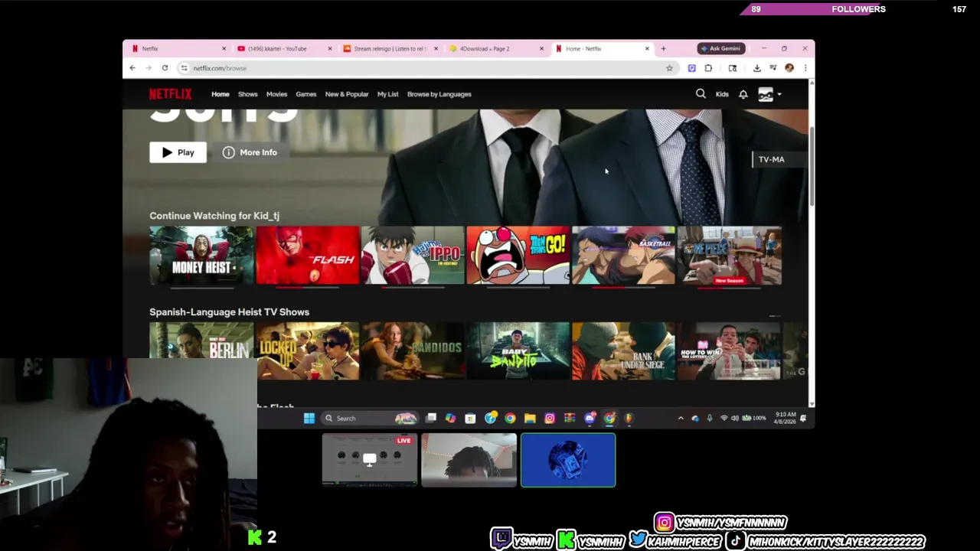Open Chrome profile avatar

(x=789, y=68)
